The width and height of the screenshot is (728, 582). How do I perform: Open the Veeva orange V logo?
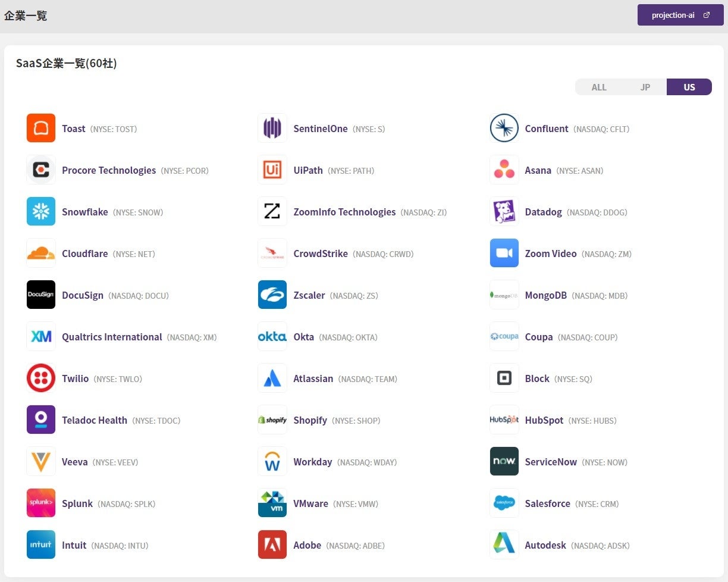coord(41,461)
